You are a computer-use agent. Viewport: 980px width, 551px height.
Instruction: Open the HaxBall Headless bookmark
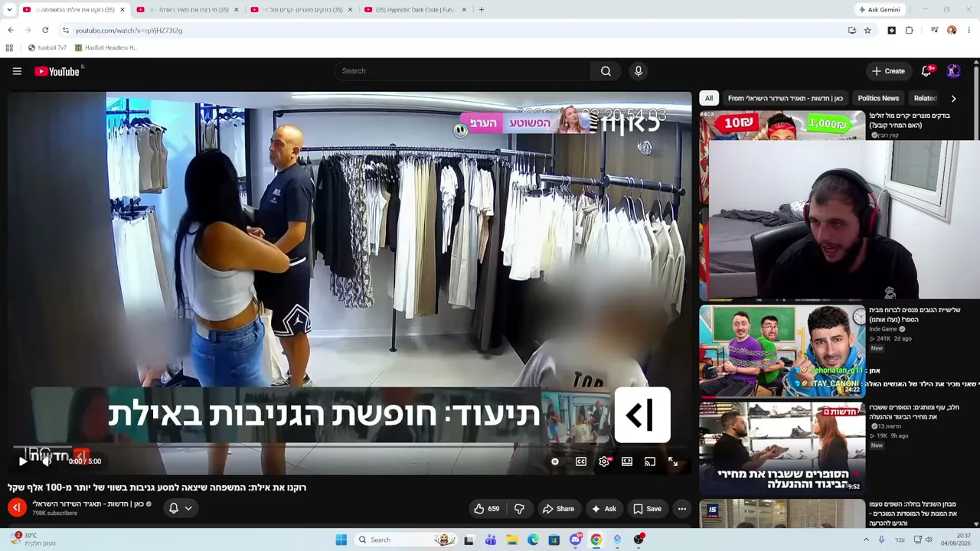click(106, 47)
